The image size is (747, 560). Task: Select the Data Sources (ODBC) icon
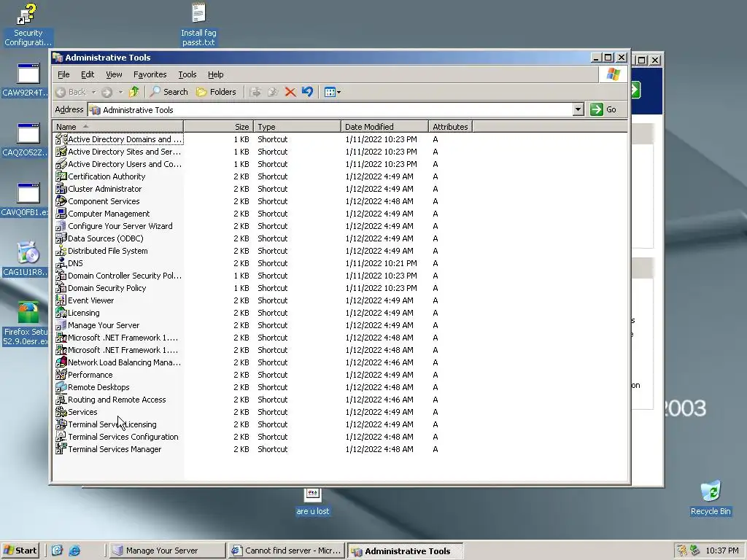point(61,238)
